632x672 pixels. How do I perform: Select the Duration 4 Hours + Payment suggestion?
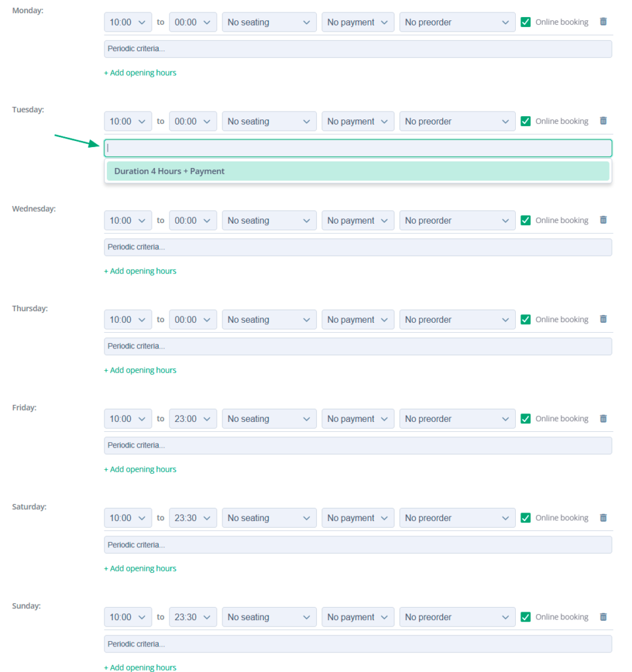358,171
